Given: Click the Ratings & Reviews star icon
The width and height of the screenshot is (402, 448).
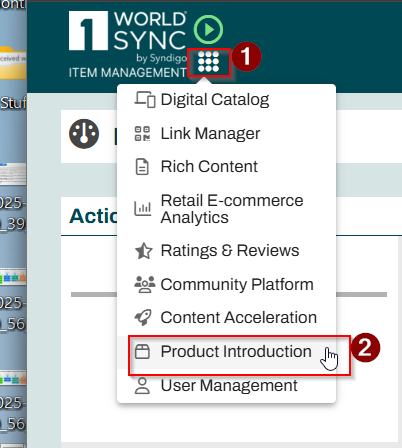Looking at the screenshot, I should [x=143, y=251].
